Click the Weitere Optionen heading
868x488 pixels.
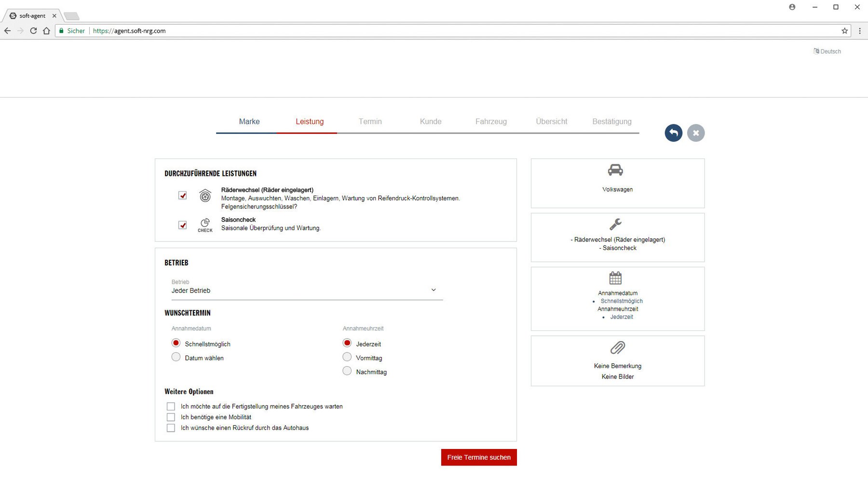[189, 392]
